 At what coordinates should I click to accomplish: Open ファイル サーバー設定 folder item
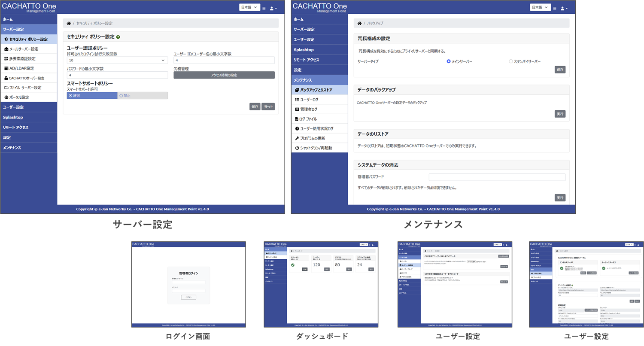[x=29, y=88]
